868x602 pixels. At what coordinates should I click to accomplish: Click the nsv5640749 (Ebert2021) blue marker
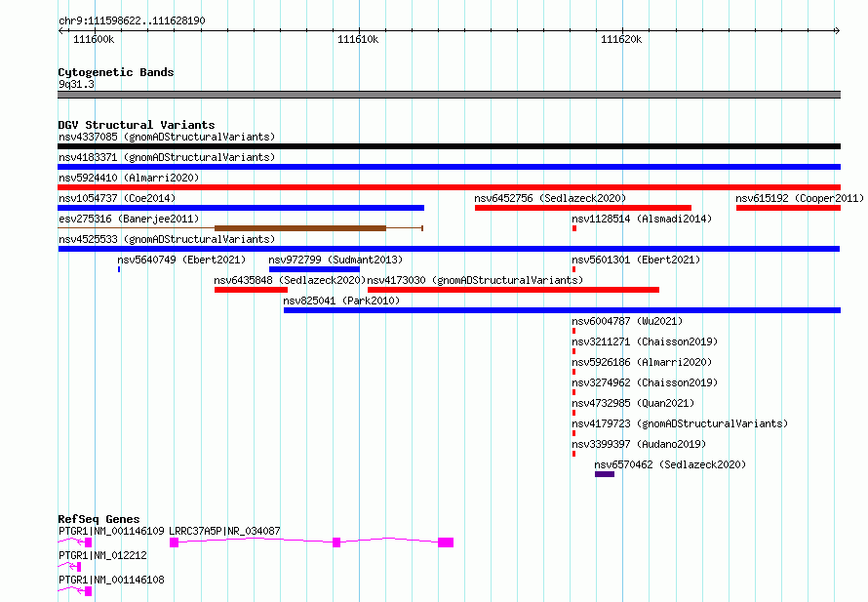pos(119,269)
